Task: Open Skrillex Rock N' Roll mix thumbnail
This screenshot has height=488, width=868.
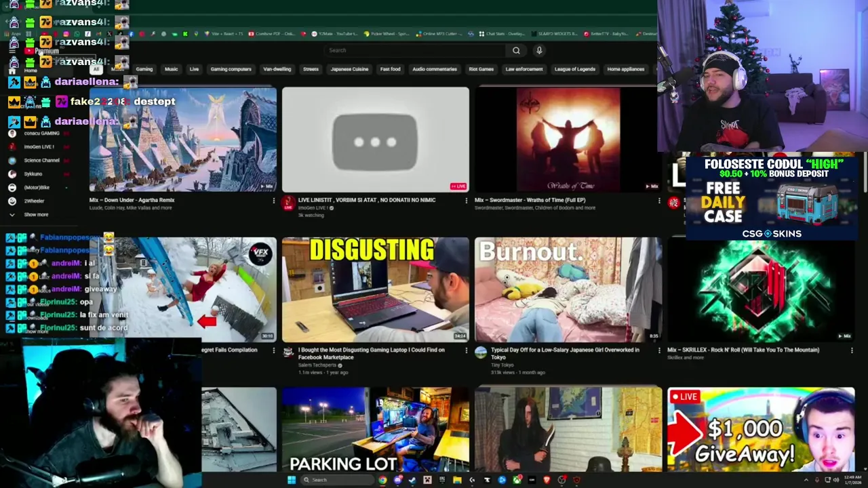Action: 761,289
